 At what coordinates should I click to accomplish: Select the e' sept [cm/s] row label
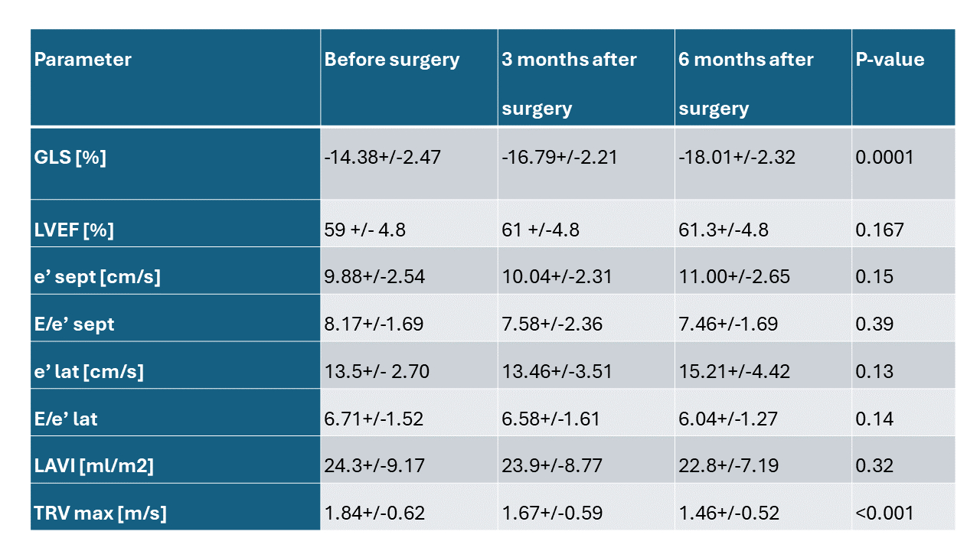click(97, 277)
